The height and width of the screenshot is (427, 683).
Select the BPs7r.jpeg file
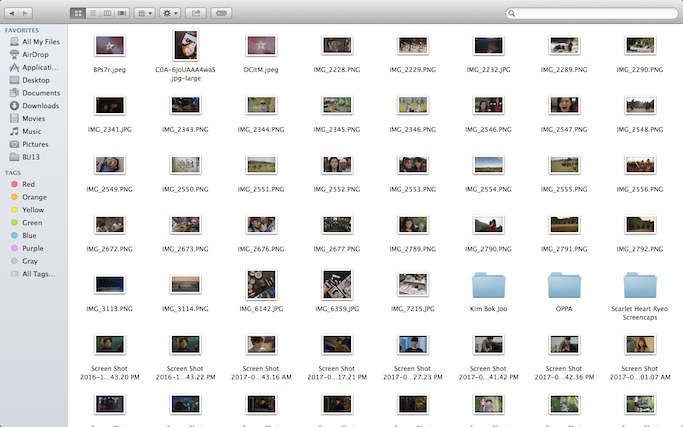coord(110,45)
